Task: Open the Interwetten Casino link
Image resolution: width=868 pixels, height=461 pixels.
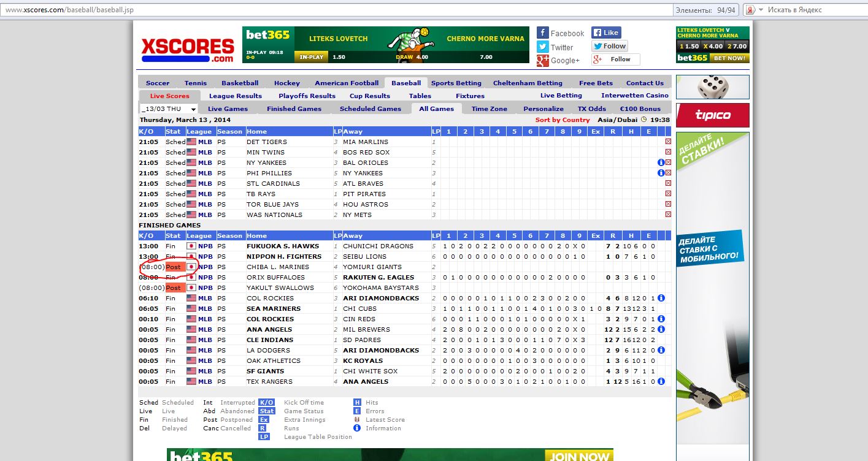Action: coord(635,96)
